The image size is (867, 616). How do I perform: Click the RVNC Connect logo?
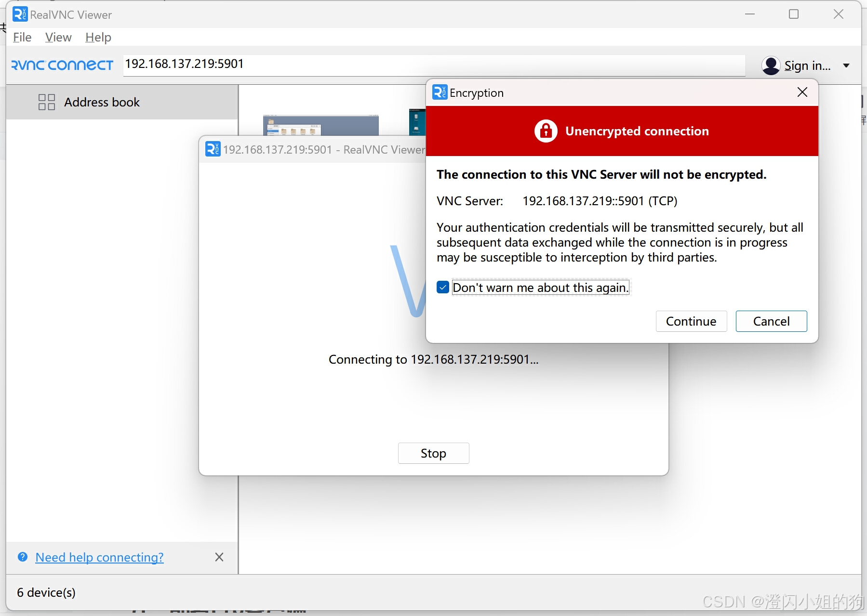[x=62, y=65]
